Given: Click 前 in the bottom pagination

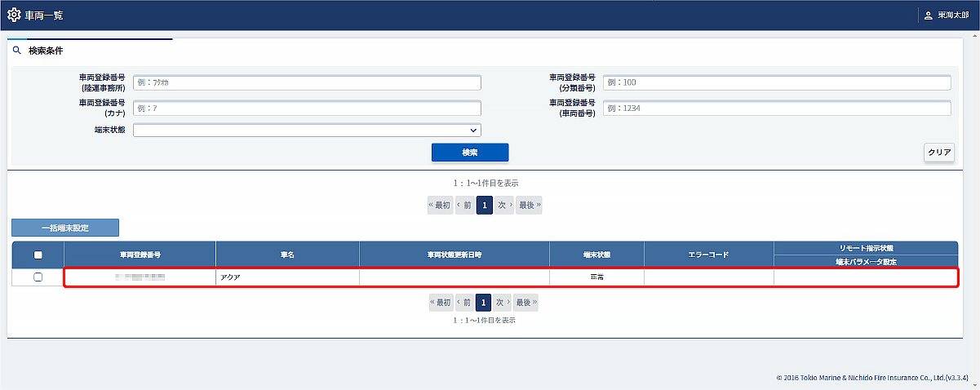Looking at the screenshot, I should click(x=464, y=303).
